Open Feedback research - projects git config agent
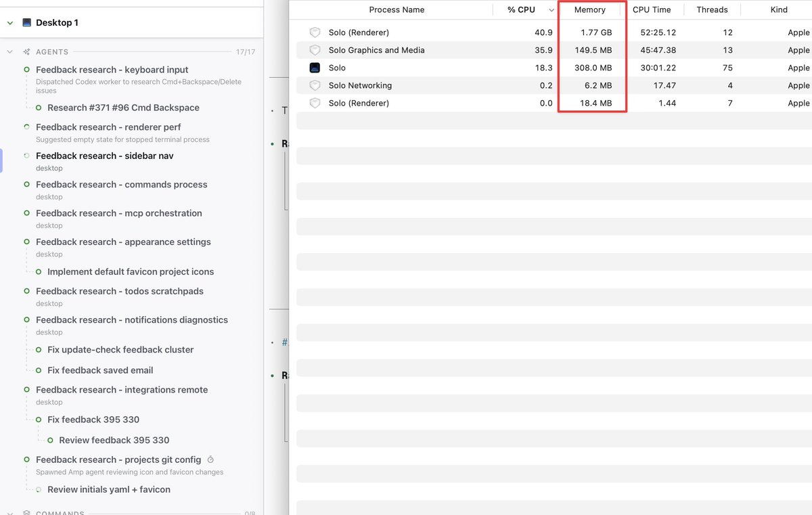Viewport: 812px width, 515px height. pyautogui.click(x=118, y=460)
